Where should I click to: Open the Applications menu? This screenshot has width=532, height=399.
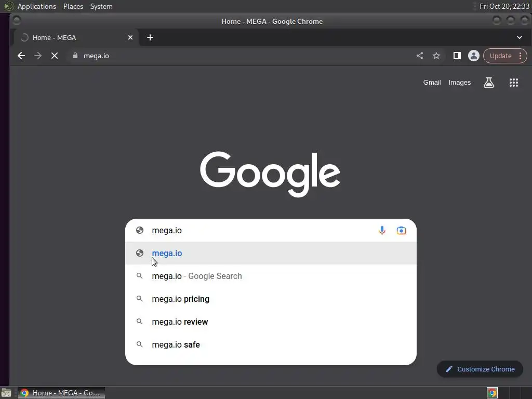37,6
